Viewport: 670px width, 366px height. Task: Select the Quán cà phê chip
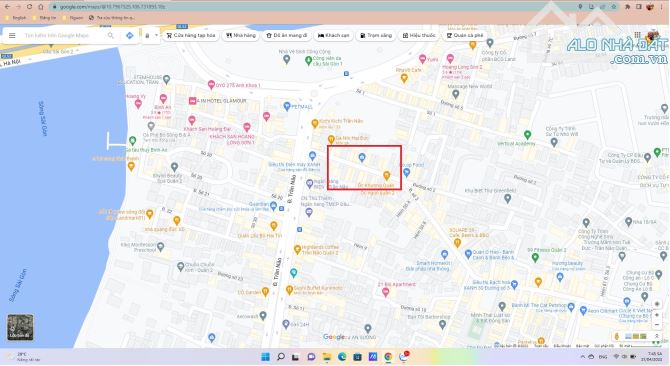pos(464,35)
